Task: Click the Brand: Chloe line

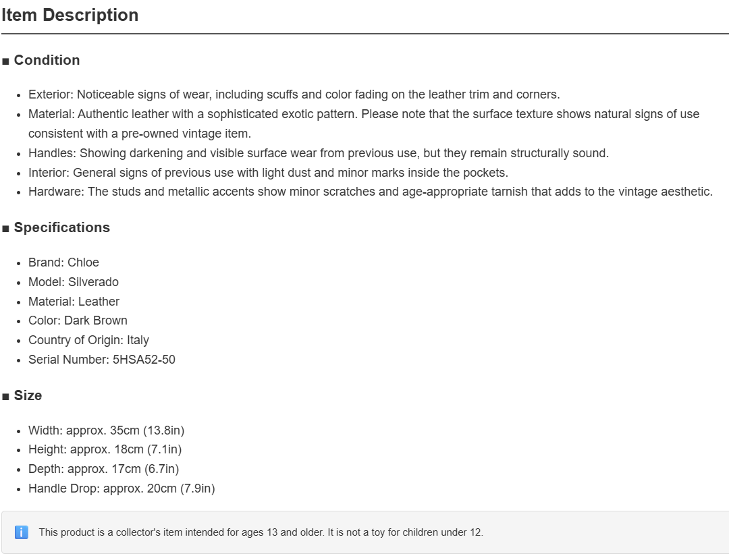Action: coord(63,262)
